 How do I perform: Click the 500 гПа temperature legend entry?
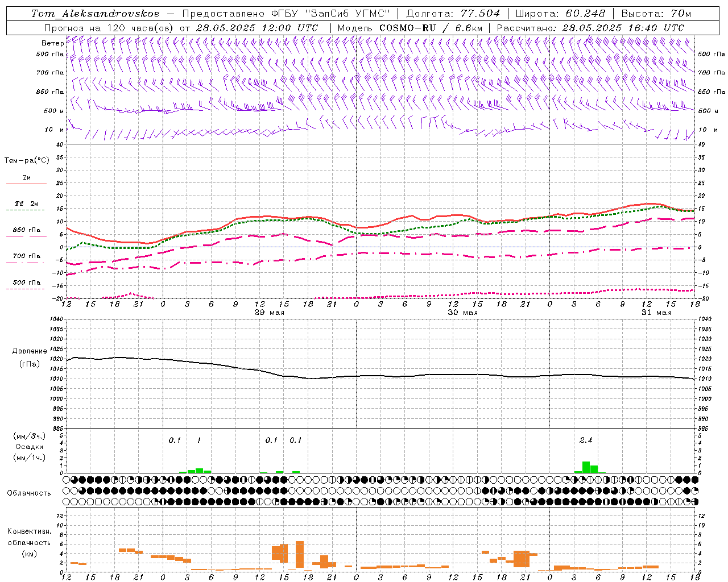[27, 282]
